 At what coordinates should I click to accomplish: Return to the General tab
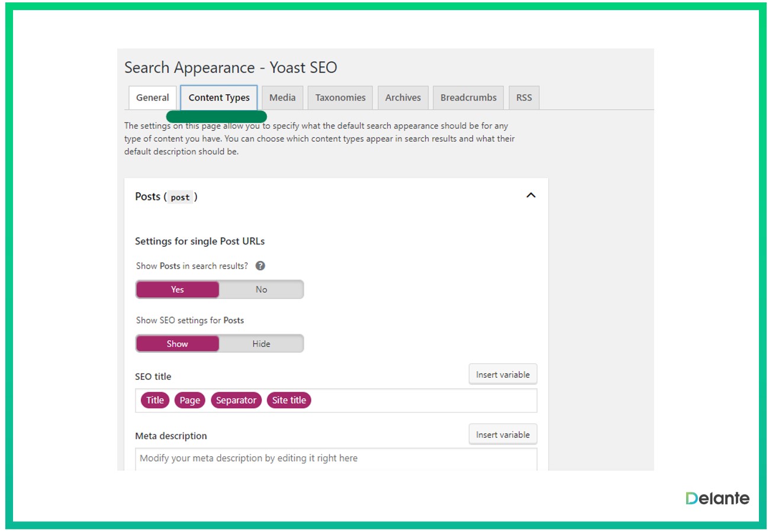[152, 97]
